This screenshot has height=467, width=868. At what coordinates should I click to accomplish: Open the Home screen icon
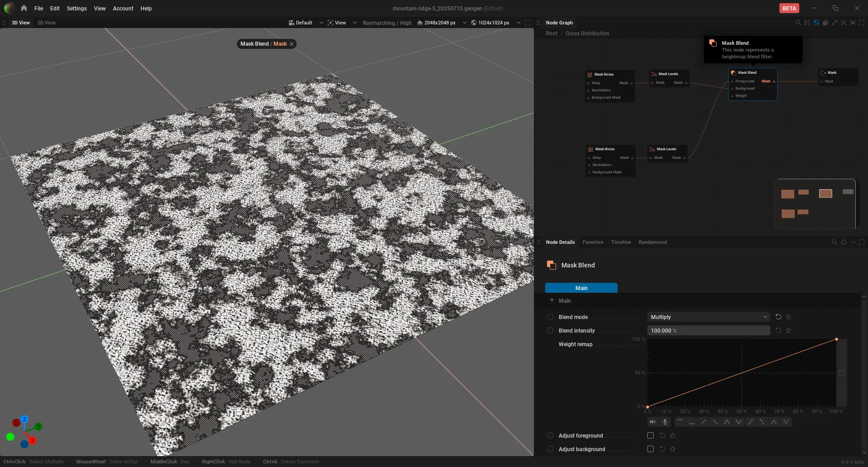(24, 8)
